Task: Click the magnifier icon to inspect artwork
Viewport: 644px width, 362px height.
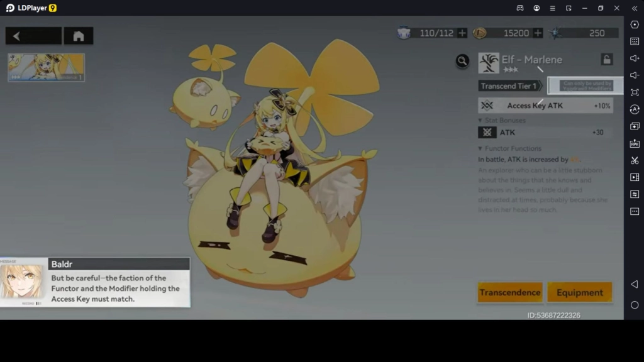Action: tap(462, 60)
